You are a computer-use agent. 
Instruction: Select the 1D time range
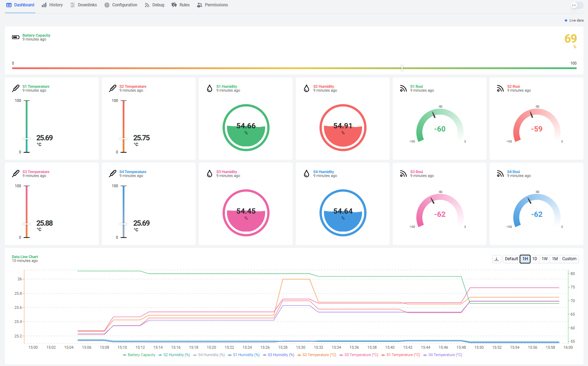coord(534,259)
